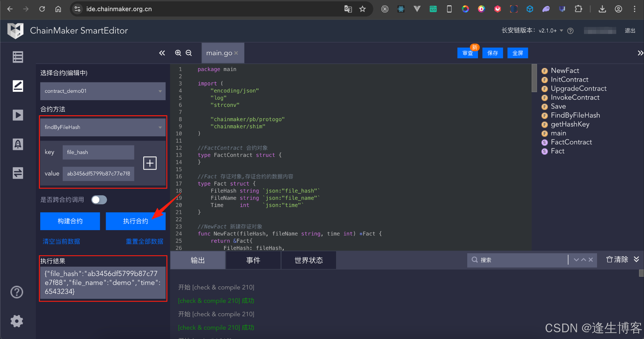Screen dimensions: 644x339
Task: Open browser three-dot menu
Action: coord(634,9)
